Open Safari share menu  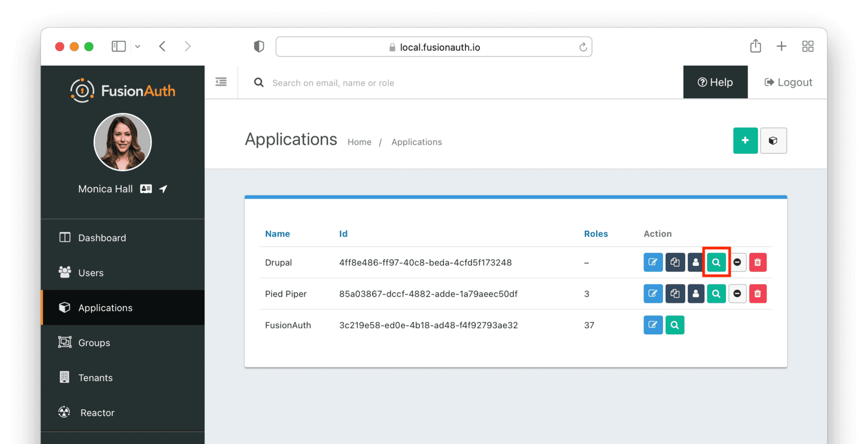(756, 46)
